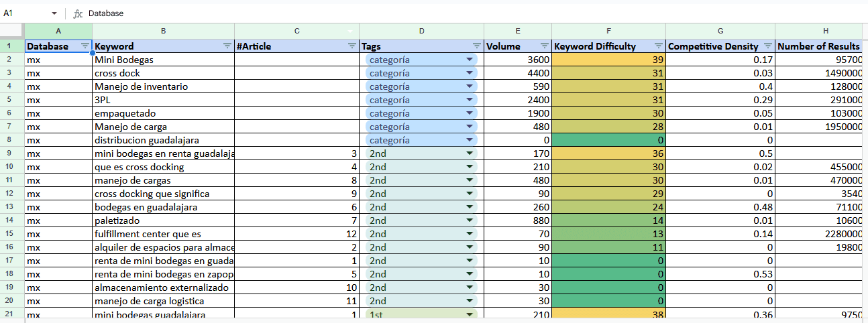Select the "cross dock" keyword cell
868x323 pixels.
(163, 73)
